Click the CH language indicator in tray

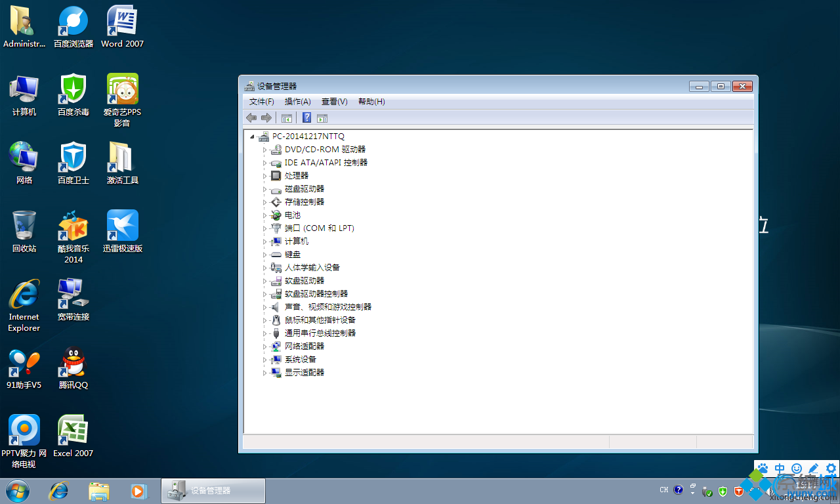[664, 490]
